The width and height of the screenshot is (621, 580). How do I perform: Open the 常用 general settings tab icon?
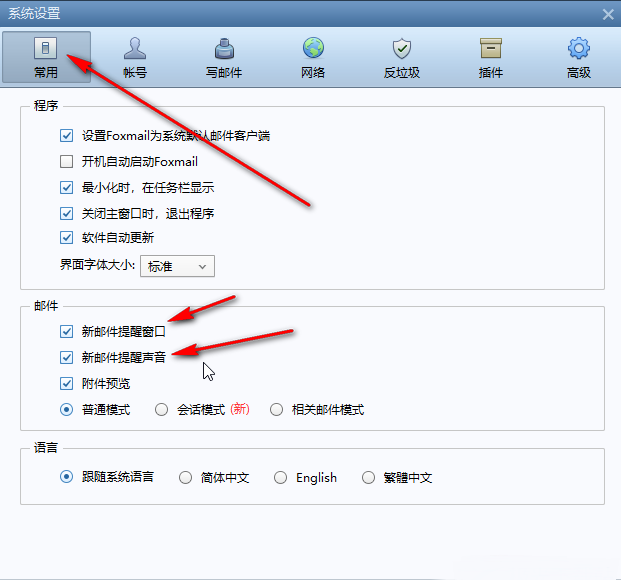pyautogui.click(x=46, y=48)
